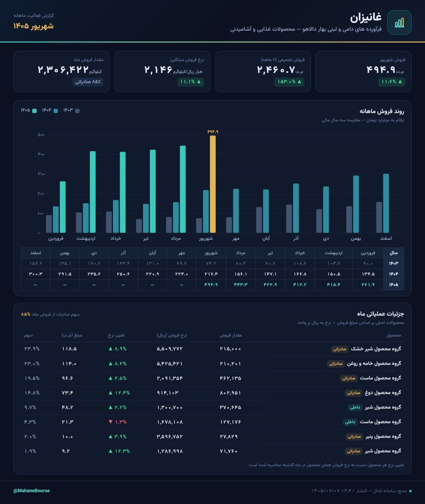
Task: Click the ۳۰۰.۳ cell in the monthly table
Action: (35, 274)
